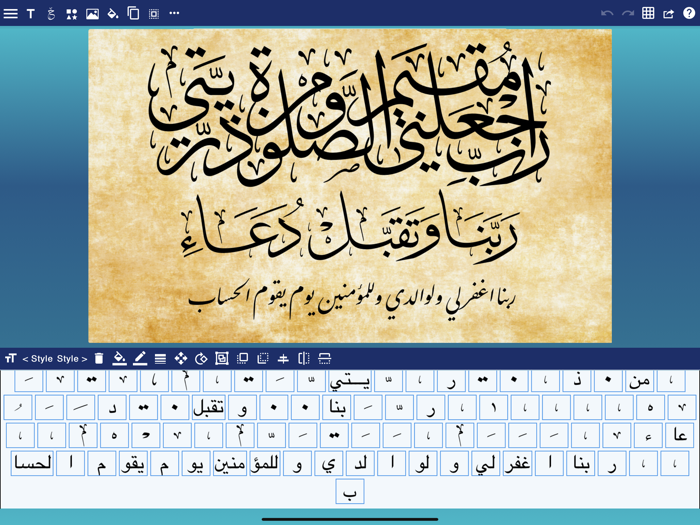This screenshot has width=700, height=525.
Task: Select the move arrows tool
Action: 181,359
